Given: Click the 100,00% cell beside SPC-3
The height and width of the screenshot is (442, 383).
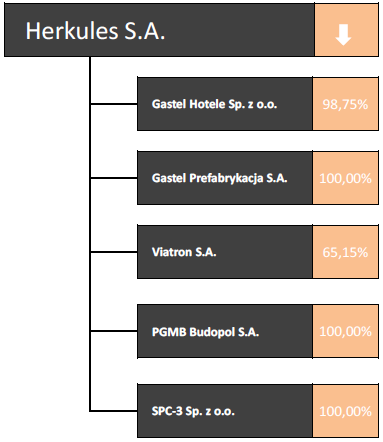Looking at the screenshot, I should pos(345,411).
